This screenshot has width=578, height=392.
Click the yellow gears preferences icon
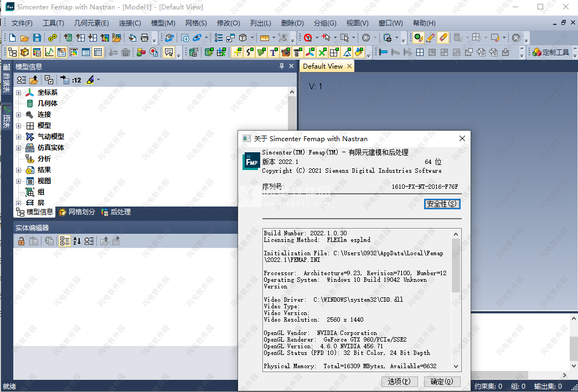click(53, 38)
